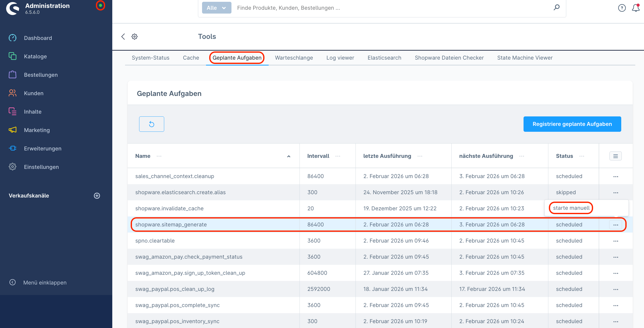Switch to Log viewer tab
Image resolution: width=644 pixels, height=328 pixels.
[340, 58]
